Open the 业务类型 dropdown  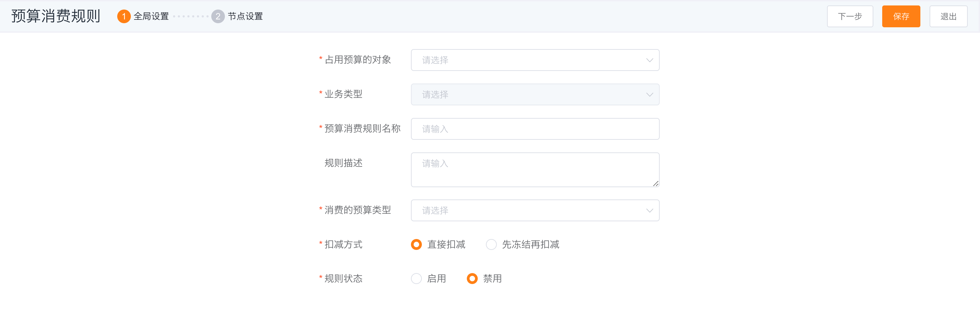click(535, 94)
